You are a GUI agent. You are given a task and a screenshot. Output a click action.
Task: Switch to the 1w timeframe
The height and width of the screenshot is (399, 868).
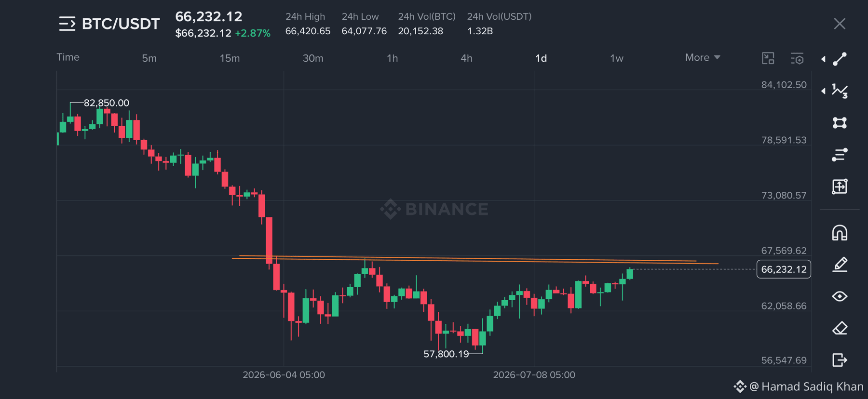coord(617,58)
